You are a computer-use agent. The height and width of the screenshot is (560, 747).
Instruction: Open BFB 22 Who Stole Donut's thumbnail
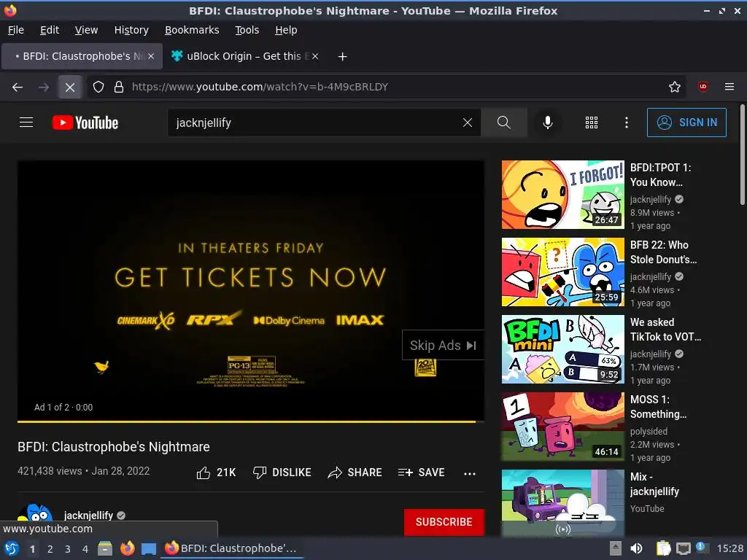562,272
